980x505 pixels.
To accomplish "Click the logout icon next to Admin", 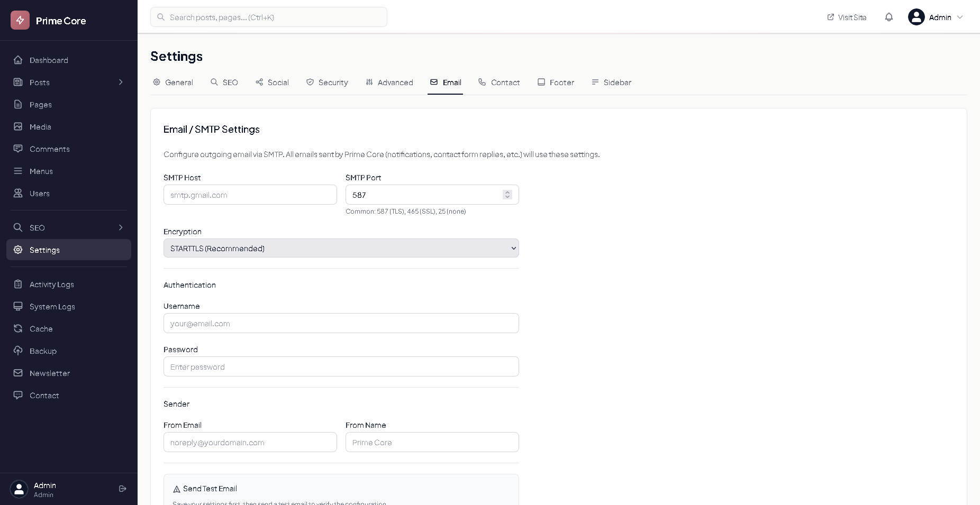I will (x=122, y=489).
